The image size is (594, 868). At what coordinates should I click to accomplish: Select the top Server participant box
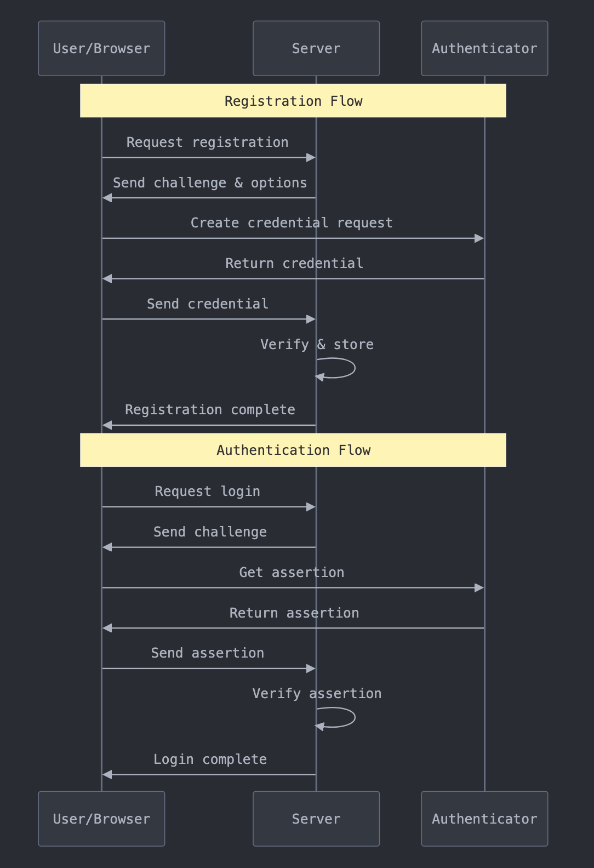tap(316, 48)
